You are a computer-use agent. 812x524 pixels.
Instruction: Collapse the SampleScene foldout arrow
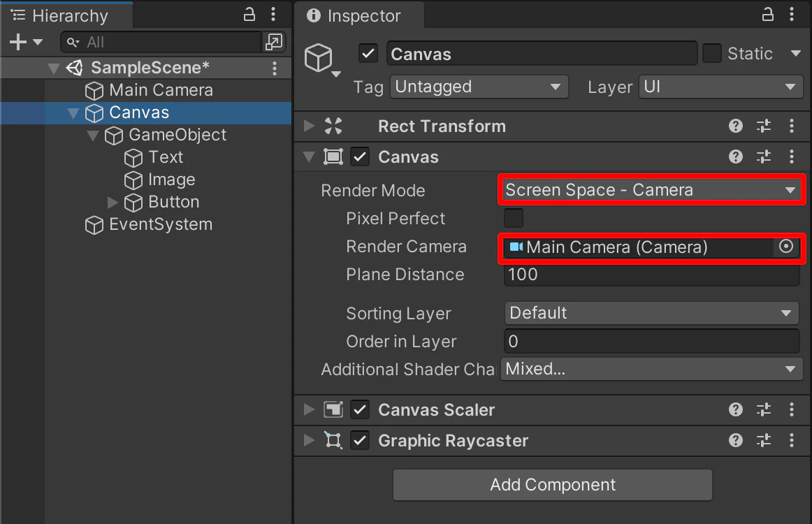(53, 68)
